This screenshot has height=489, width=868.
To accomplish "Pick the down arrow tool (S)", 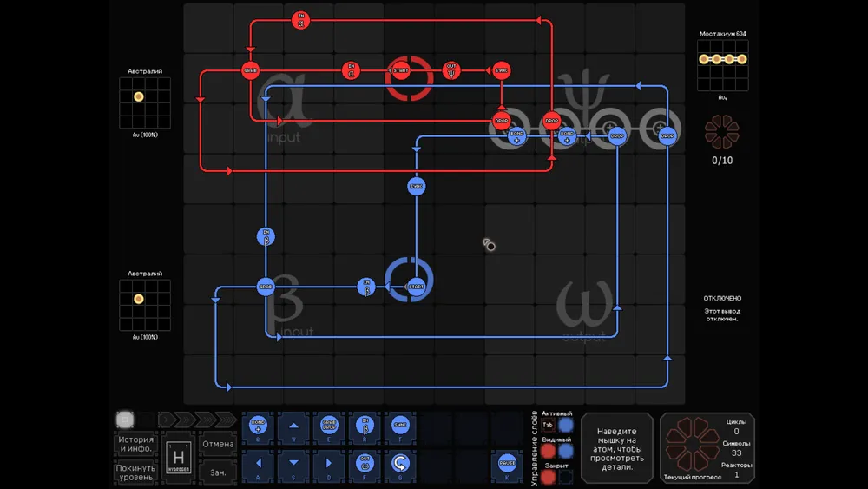I will (x=293, y=465).
